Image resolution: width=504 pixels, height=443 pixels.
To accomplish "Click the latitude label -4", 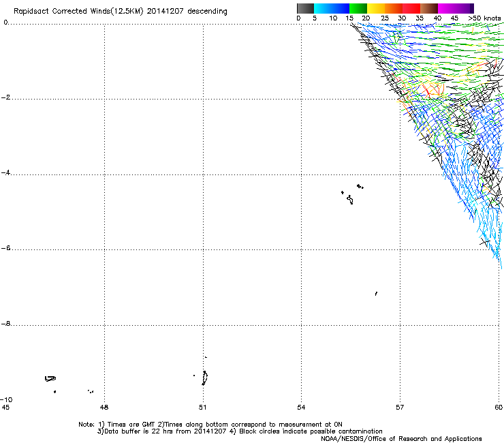I will point(5,172).
